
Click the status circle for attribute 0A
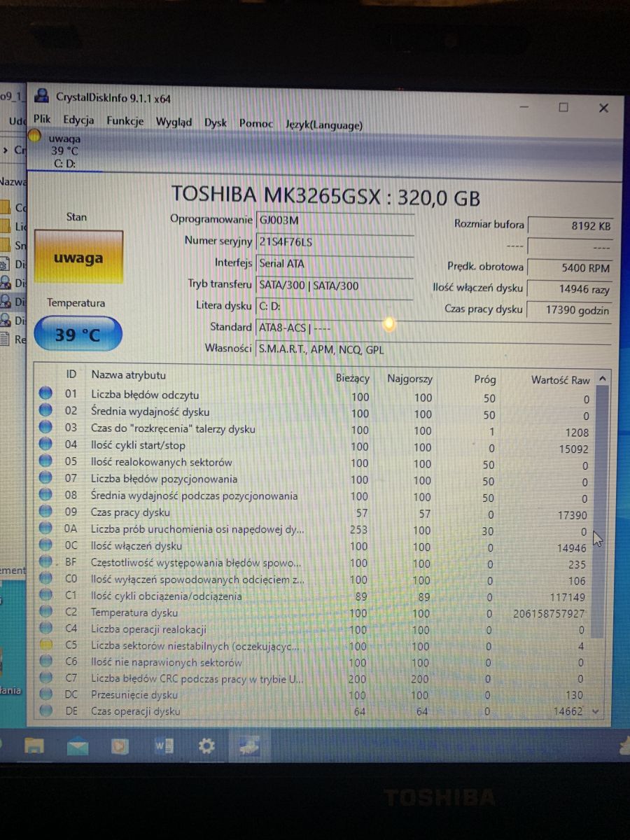(x=45, y=528)
